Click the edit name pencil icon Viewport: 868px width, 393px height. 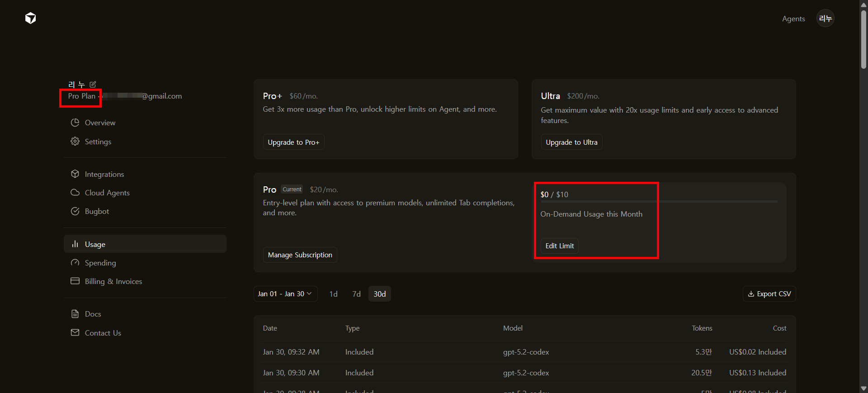[x=93, y=85]
